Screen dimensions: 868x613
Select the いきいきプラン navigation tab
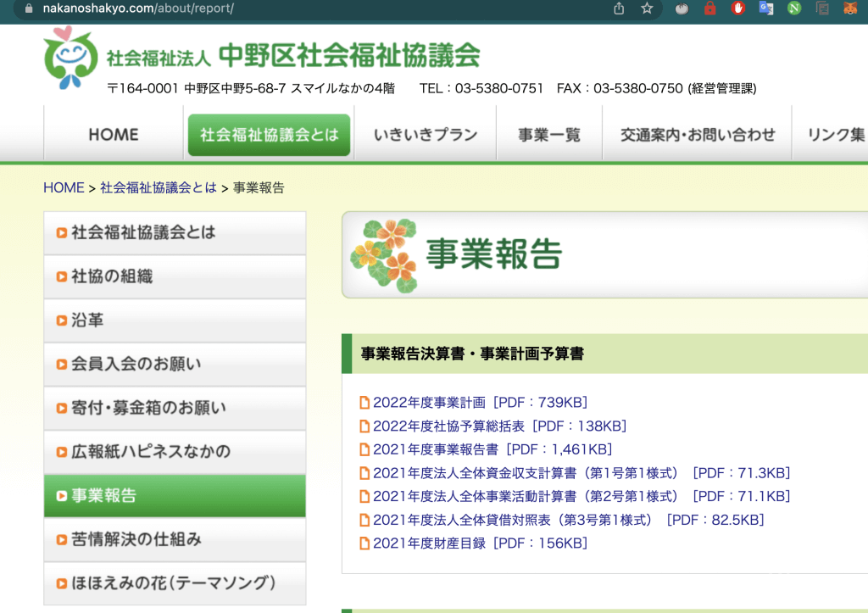pos(426,135)
